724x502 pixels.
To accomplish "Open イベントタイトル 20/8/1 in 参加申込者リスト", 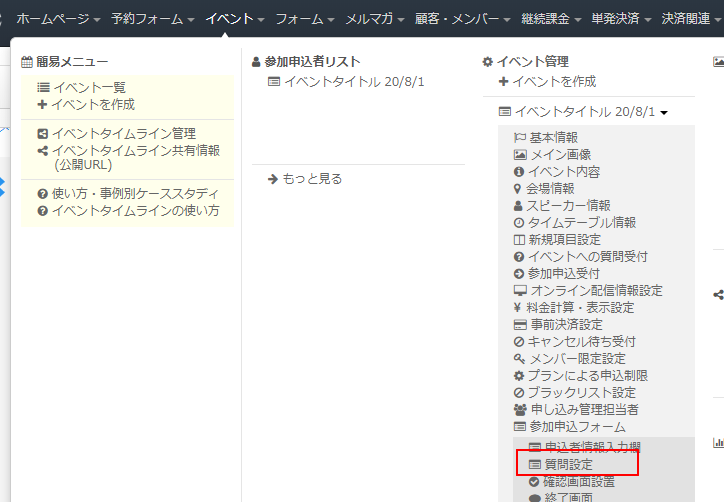I will click(353, 81).
